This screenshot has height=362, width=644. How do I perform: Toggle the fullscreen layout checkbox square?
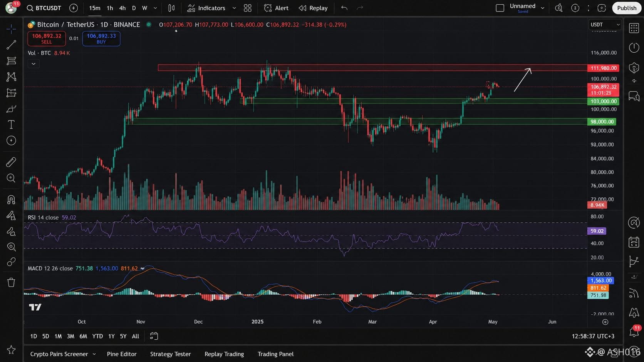500,8
